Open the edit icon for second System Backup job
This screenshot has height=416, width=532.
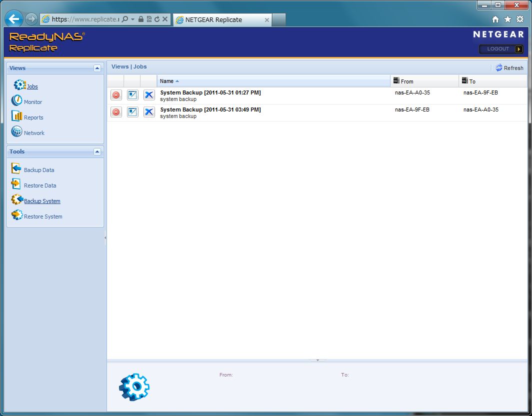pyautogui.click(x=132, y=112)
